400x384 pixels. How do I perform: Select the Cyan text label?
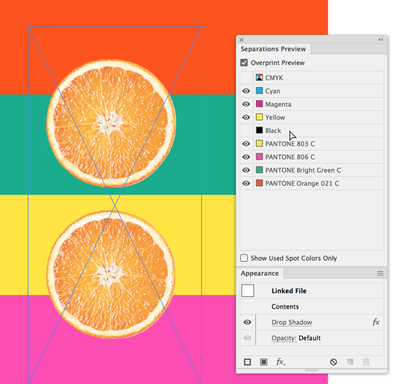[273, 91]
